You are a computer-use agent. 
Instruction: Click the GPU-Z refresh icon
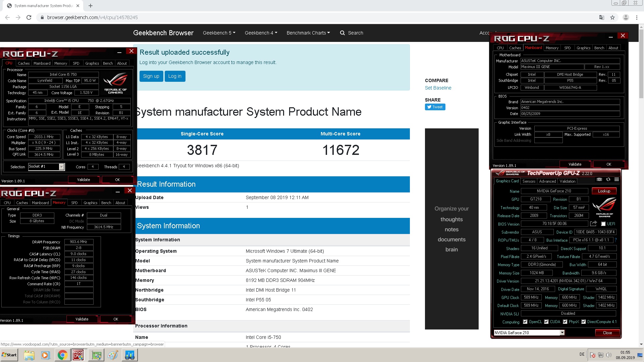[x=608, y=180]
